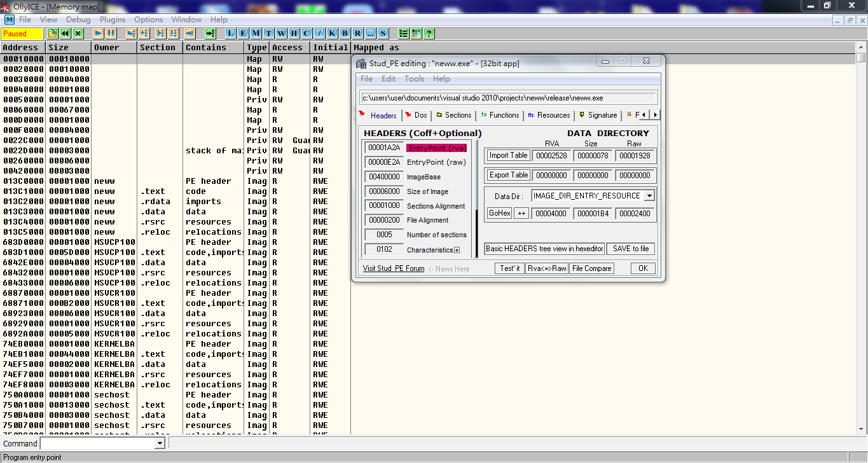
Task: Click the Run program play icon
Action: pyautogui.click(x=99, y=33)
